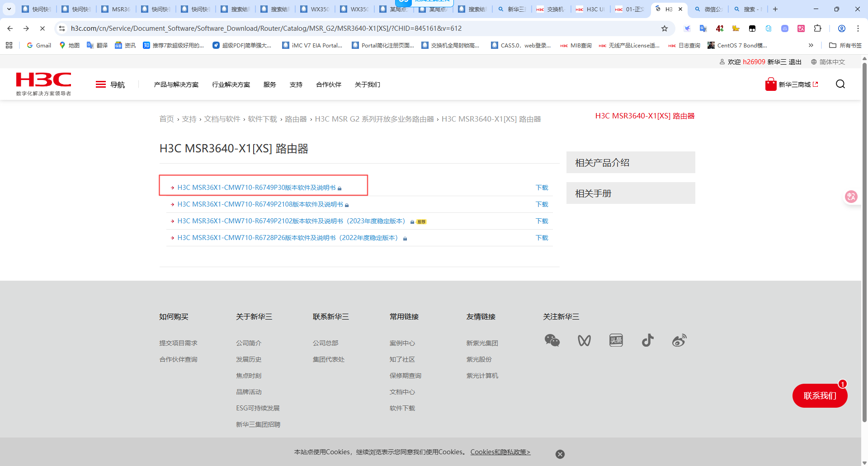
Task: Go to 首页 in the breadcrumb
Action: coord(166,119)
